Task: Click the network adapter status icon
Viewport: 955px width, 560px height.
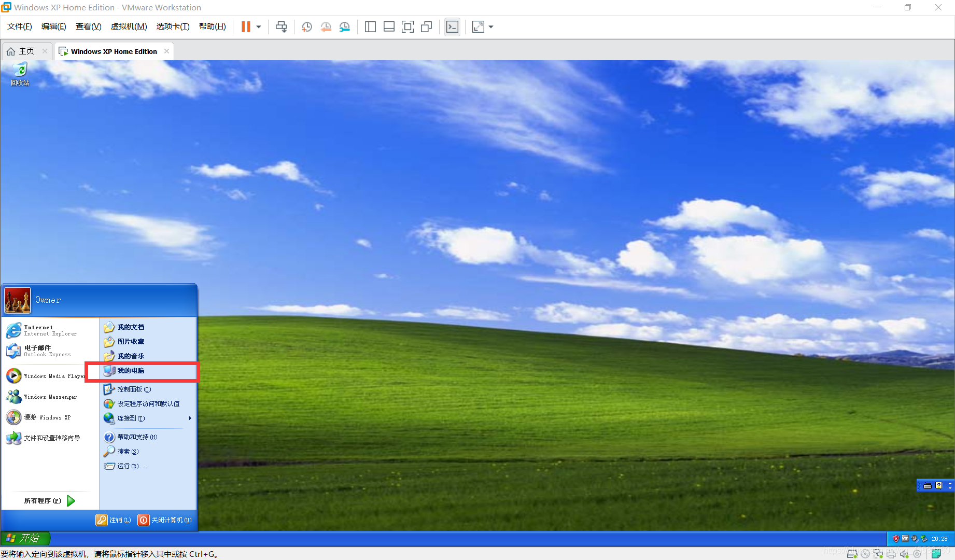Action: [x=878, y=554]
